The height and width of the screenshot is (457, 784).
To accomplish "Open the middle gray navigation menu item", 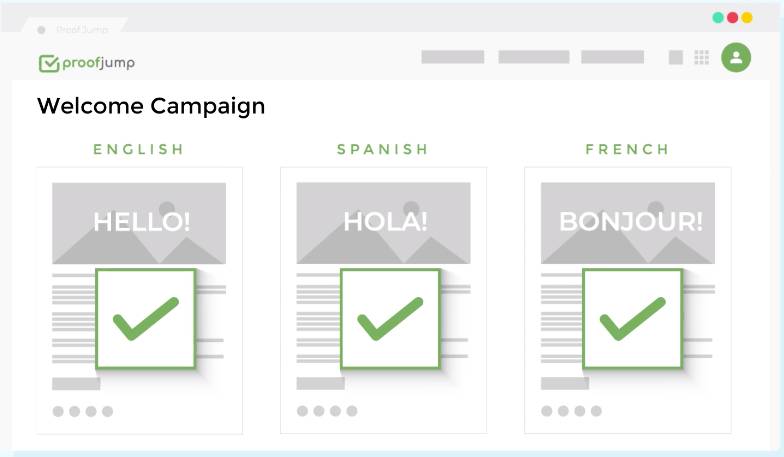I will click(x=534, y=57).
